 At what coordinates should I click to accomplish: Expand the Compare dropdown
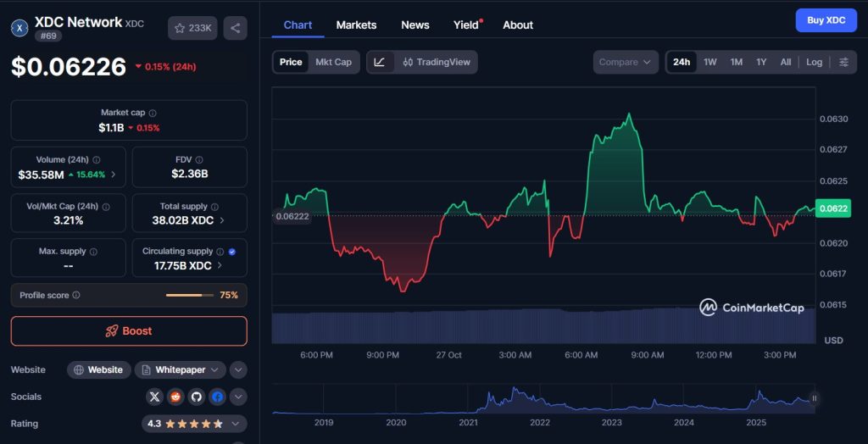pos(626,62)
